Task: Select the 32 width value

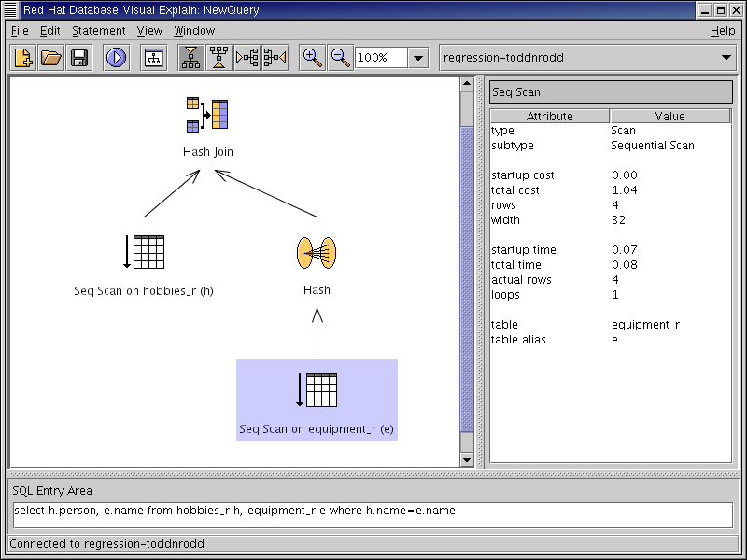Action: (618, 220)
